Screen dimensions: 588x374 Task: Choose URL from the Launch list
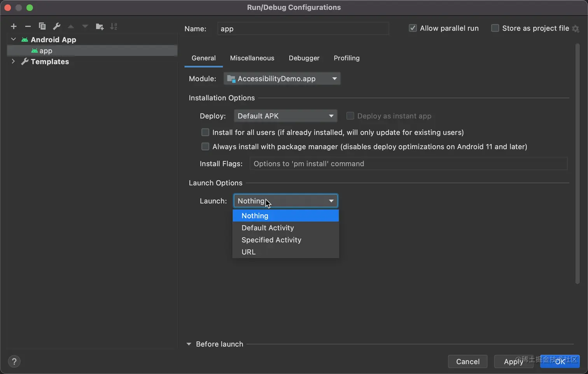[x=285, y=252]
